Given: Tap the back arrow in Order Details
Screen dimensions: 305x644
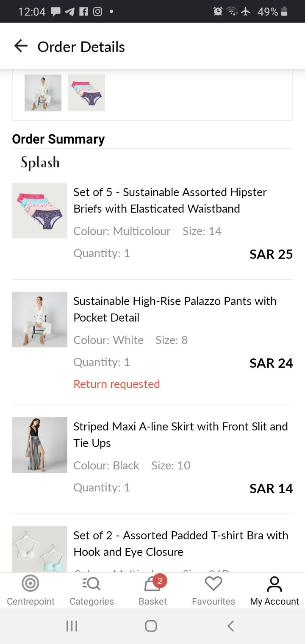Looking at the screenshot, I should pyautogui.click(x=20, y=46).
